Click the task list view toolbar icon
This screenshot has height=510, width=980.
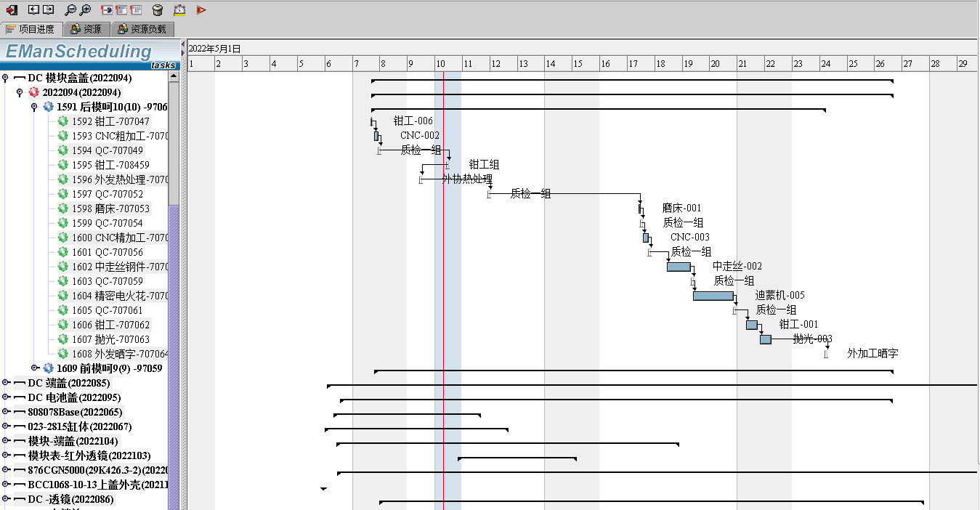(136, 10)
